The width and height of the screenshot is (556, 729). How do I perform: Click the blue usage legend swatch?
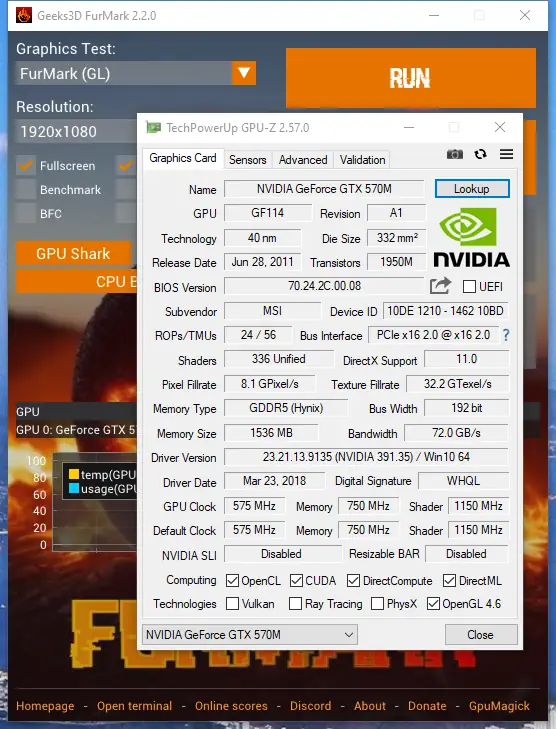[73, 488]
